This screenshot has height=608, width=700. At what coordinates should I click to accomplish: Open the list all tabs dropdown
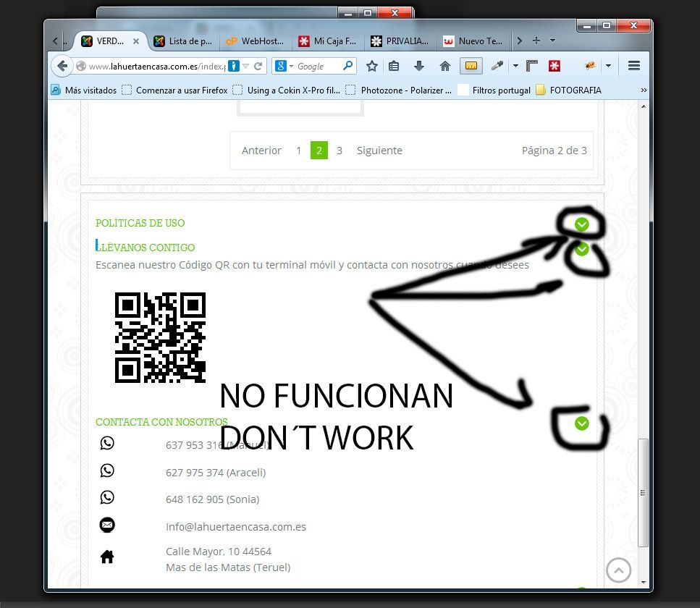click(x=552, y=41)
